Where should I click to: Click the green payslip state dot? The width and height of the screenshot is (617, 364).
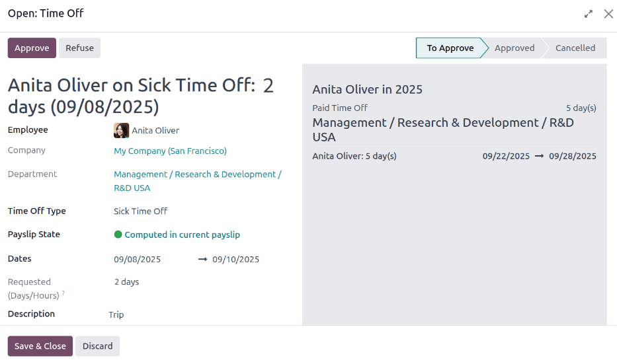coord(118,235)
